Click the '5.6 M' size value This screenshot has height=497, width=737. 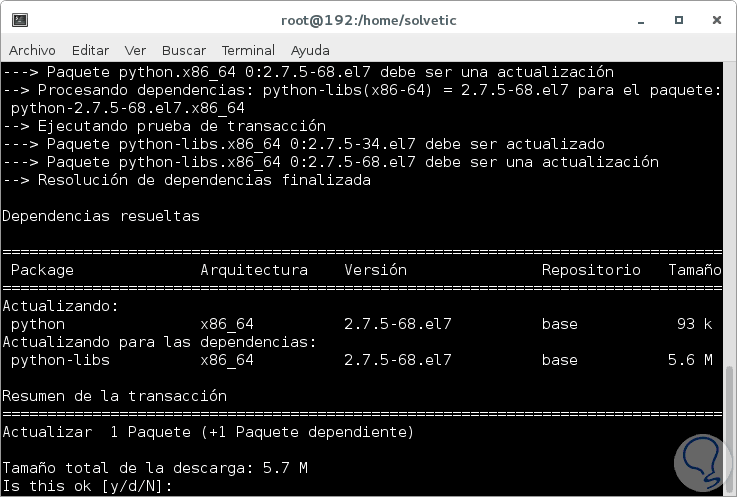pyautogui.click(x=690, y=360)
